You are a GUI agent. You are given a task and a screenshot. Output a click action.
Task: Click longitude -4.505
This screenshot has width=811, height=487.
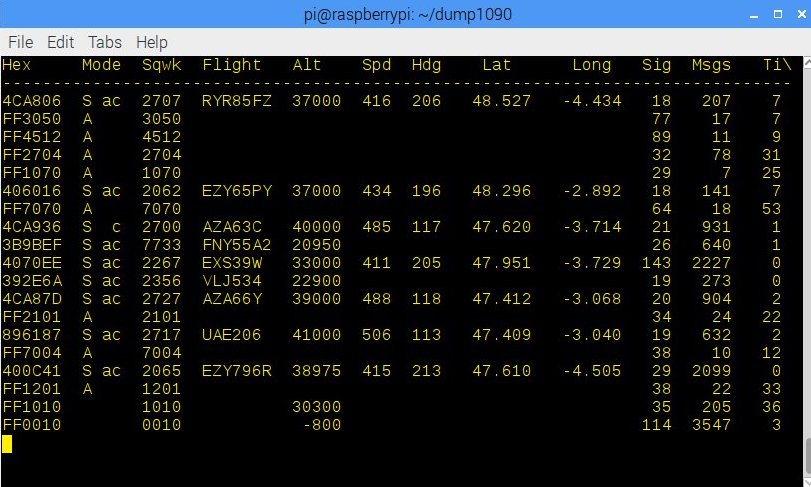tap(592, 371)
